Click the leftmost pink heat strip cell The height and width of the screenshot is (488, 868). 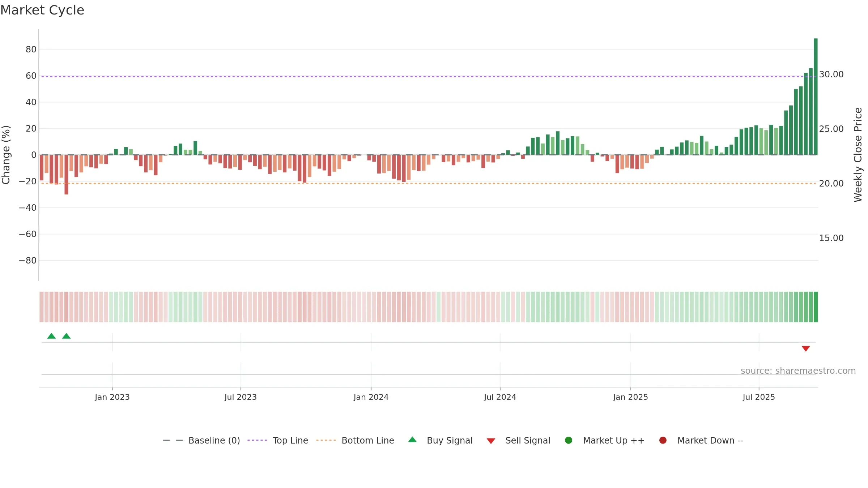tap(42, 307)
